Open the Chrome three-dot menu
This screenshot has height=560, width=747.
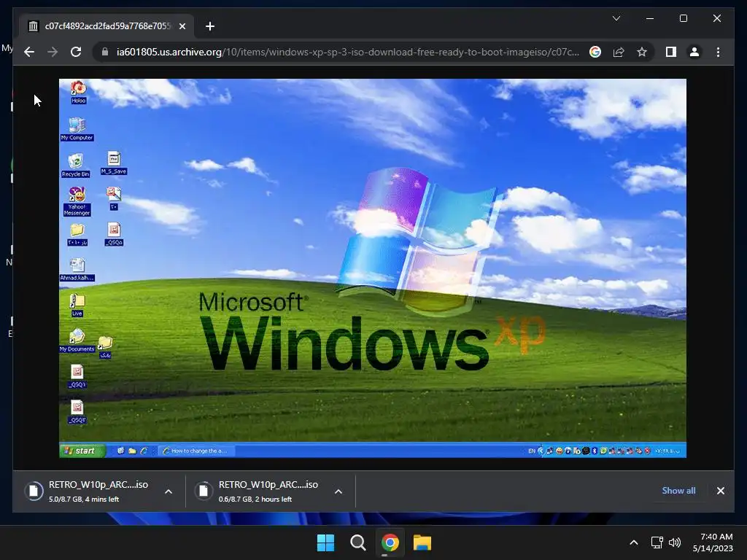pos(718,52)
